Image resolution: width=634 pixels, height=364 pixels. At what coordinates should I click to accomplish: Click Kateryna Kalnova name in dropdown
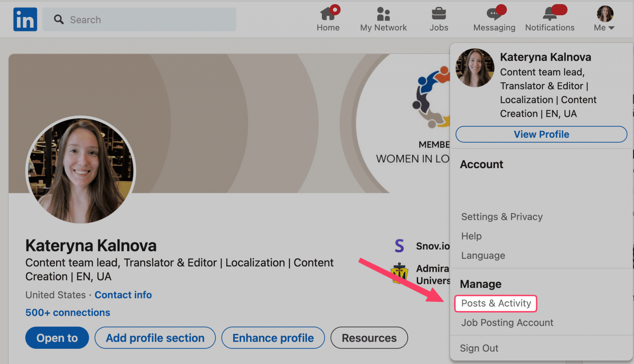(545, 57)
